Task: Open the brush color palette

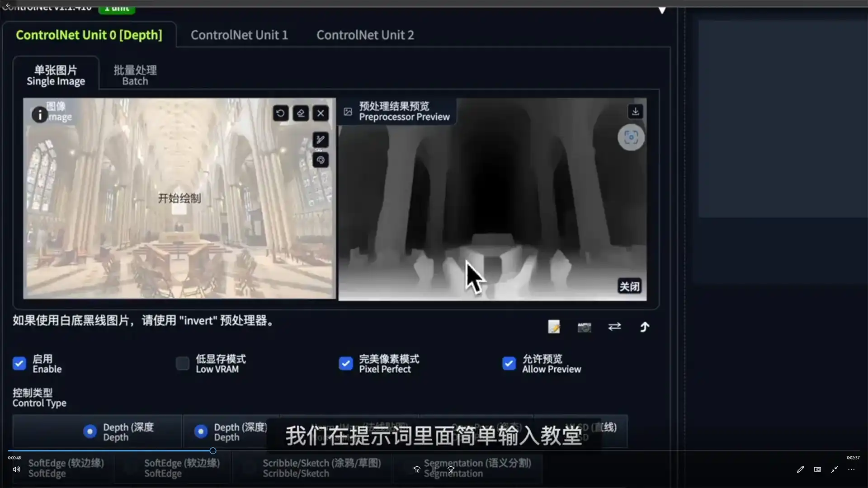Action: (x=321, y=160)
